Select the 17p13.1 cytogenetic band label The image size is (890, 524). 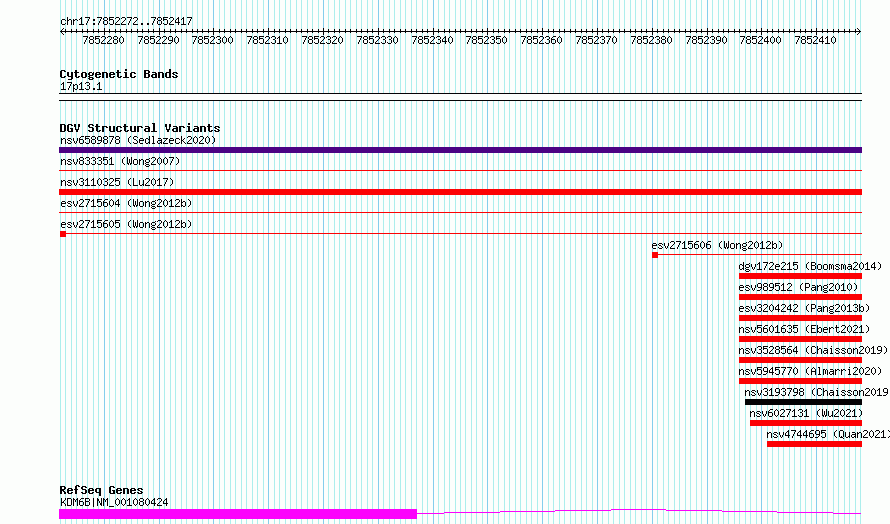[81, 86]
